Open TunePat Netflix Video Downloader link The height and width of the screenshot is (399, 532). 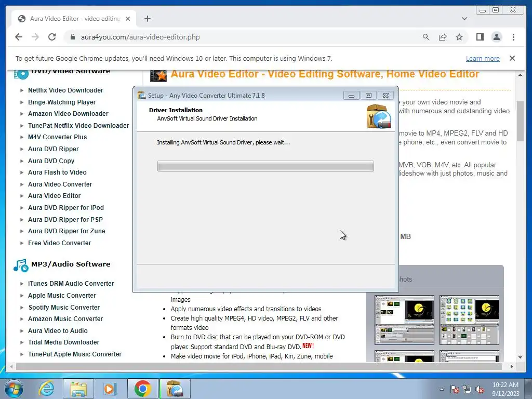tap(78, 126)
